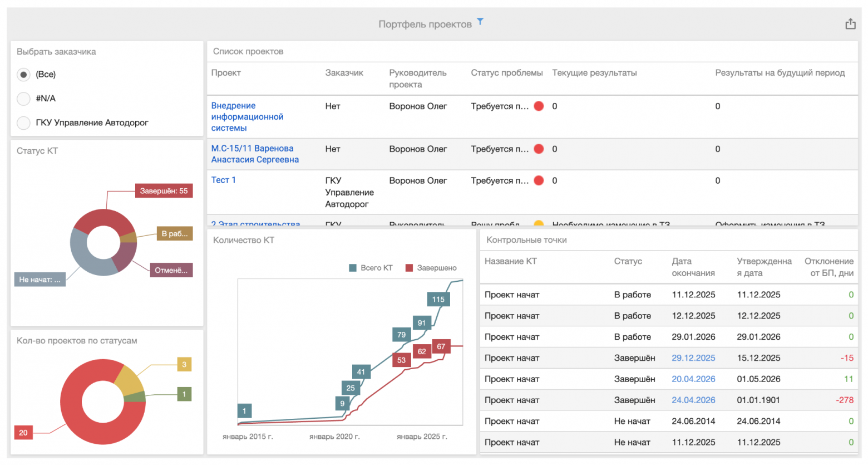This screenshot has width=868, height=465.
Task: Click the -278 deviation value
Action: tap(845, 400)
